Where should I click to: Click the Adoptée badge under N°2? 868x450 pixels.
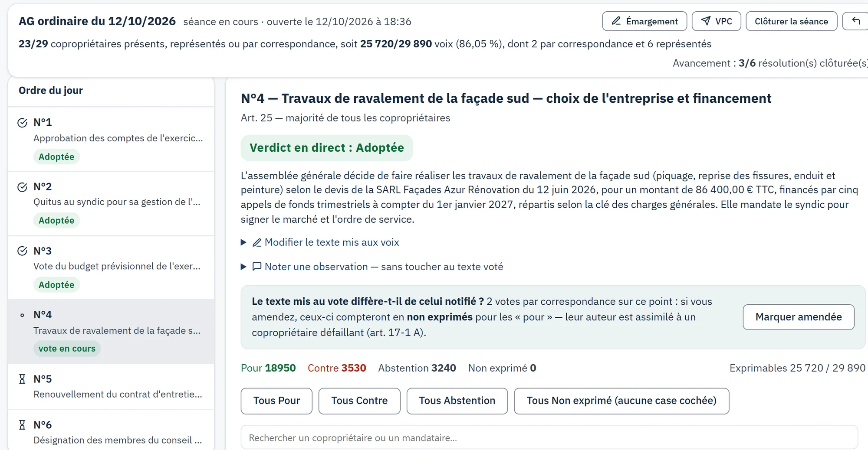tap(56, 220)
